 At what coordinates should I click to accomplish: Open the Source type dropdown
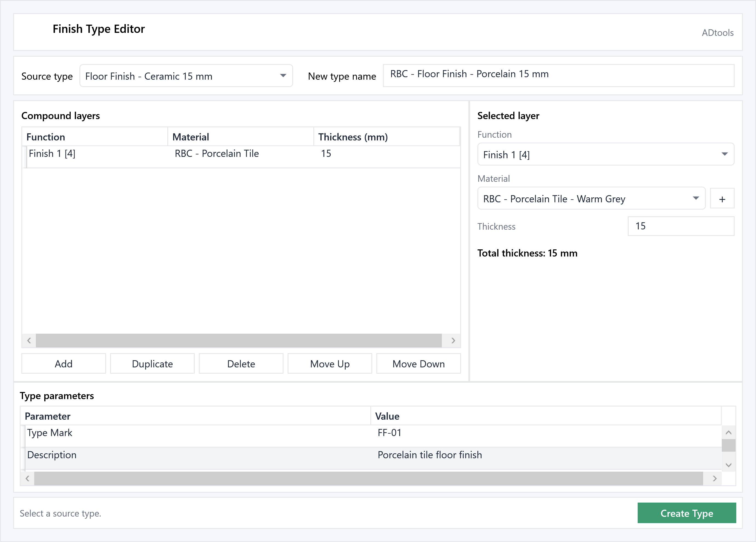[x=186, y=76]
